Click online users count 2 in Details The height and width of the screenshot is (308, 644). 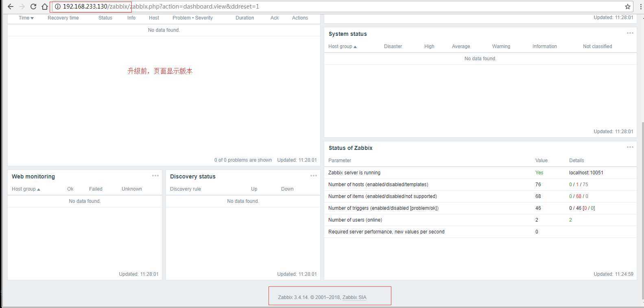tap(570, 220)
